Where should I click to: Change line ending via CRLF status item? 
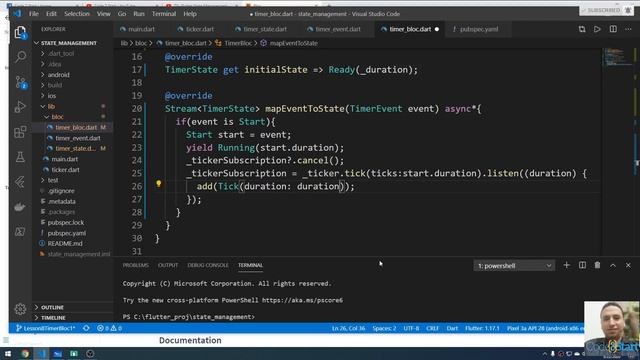click(432, 328)
